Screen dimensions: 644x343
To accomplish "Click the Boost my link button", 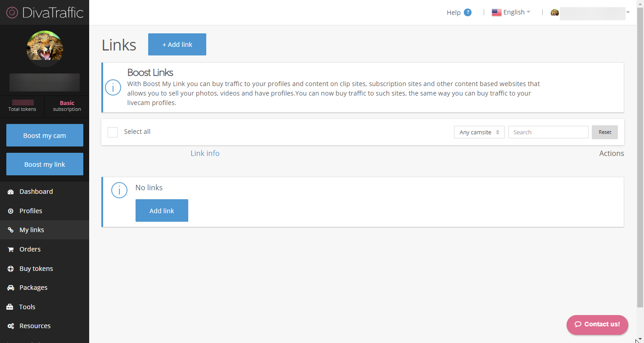I will (x=45, y=164).
